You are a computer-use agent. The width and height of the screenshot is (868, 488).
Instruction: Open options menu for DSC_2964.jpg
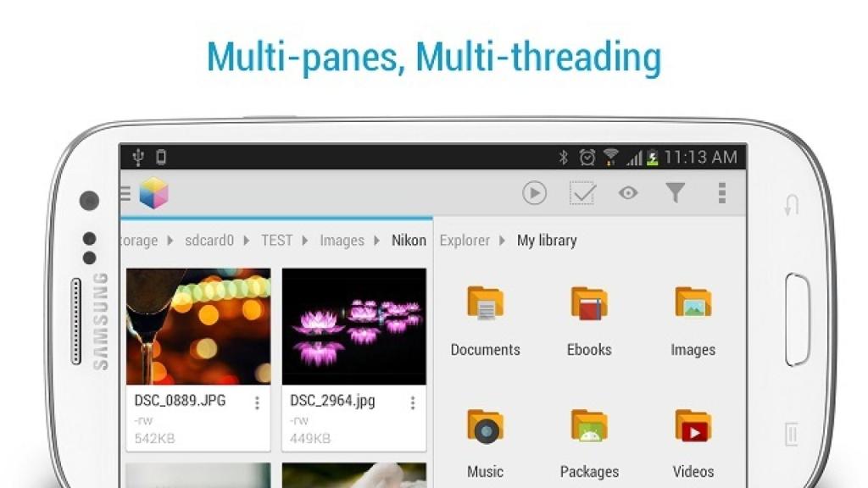click(x=413, y=402)
